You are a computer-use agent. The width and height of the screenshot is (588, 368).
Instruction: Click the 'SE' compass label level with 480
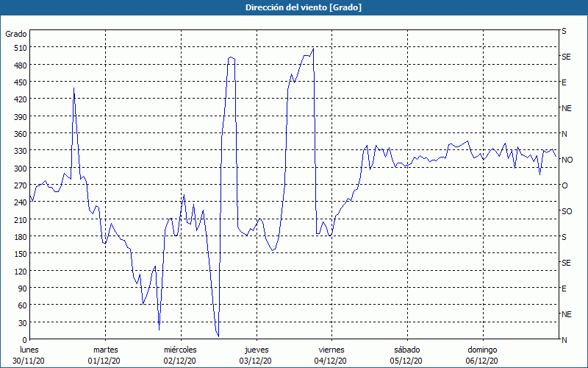(566, 57)
